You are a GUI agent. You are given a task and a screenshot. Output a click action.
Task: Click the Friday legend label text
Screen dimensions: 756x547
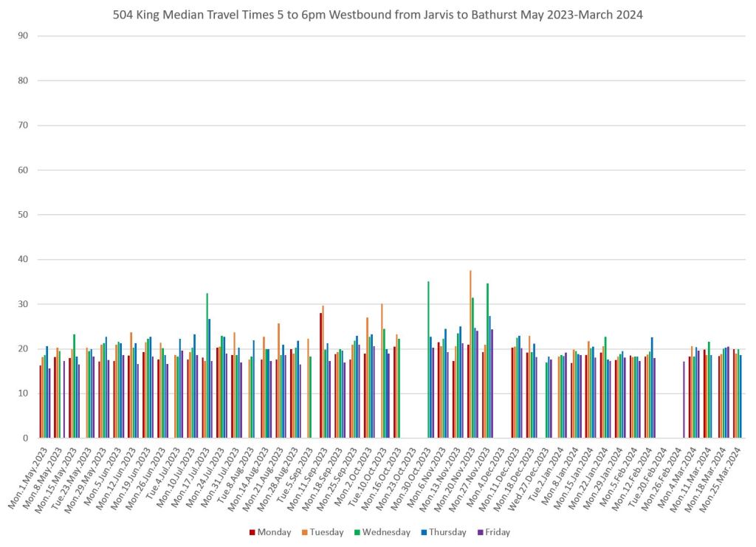[x=497, y=532]
